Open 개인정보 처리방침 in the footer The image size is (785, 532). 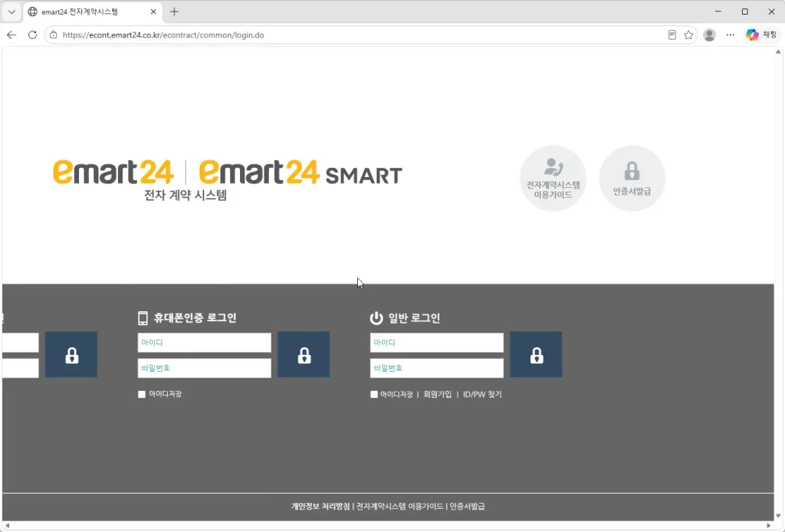pyautogui.click(x=320, y=507)
